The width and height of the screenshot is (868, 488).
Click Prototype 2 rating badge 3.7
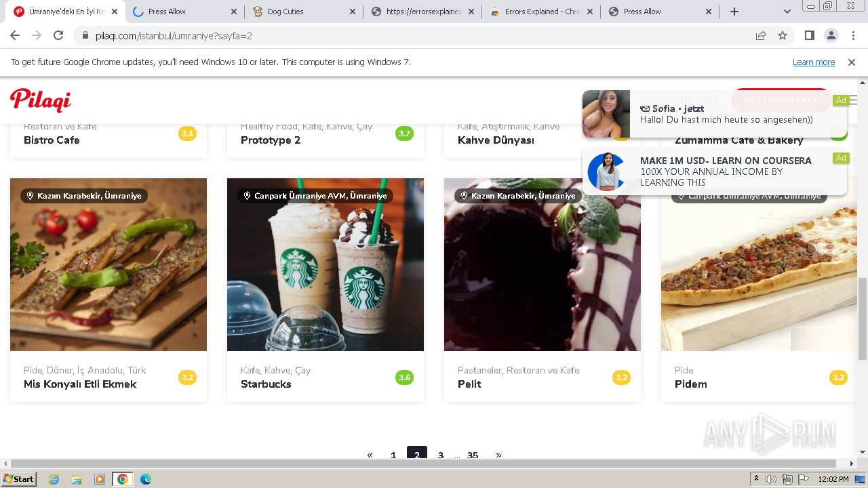pyautogui.click(x=404, y=134)
